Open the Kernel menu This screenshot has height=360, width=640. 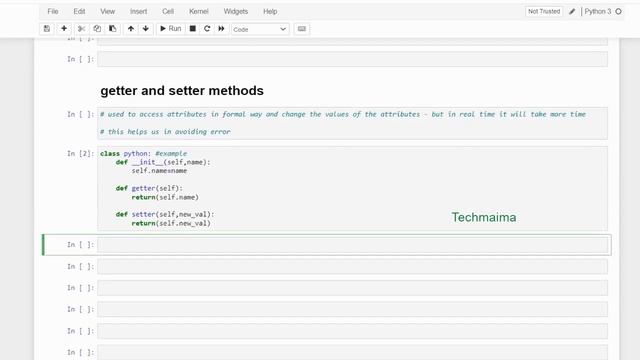click(x=199, y=11)
